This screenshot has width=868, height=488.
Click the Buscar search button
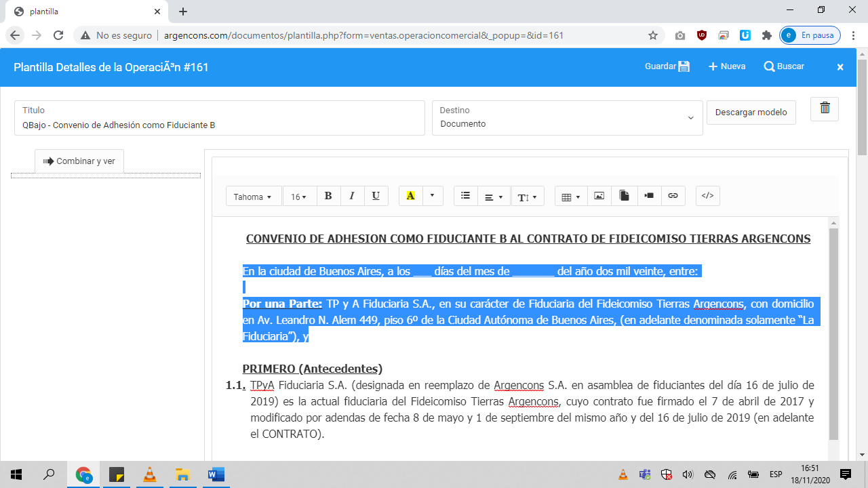[x=784, y=66]
